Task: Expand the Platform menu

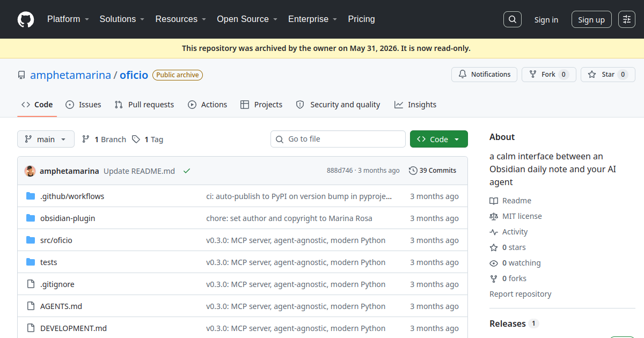Action: 68,19
